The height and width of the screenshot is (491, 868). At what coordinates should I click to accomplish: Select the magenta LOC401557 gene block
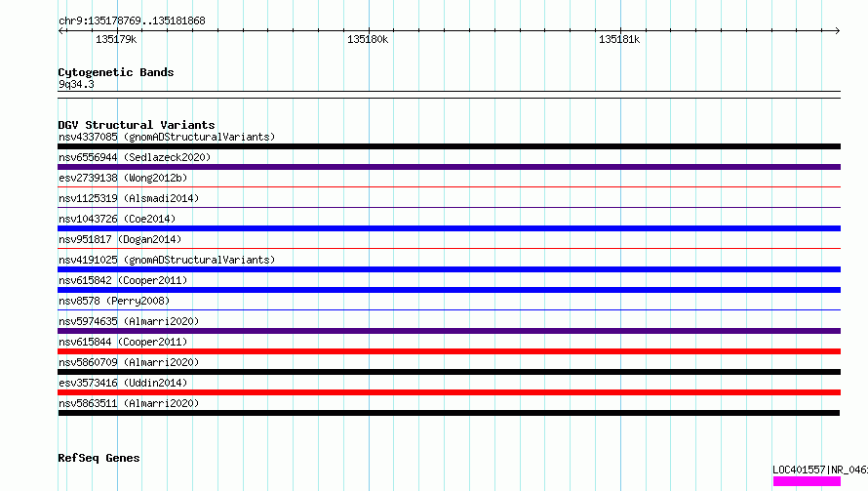[807, 481]
